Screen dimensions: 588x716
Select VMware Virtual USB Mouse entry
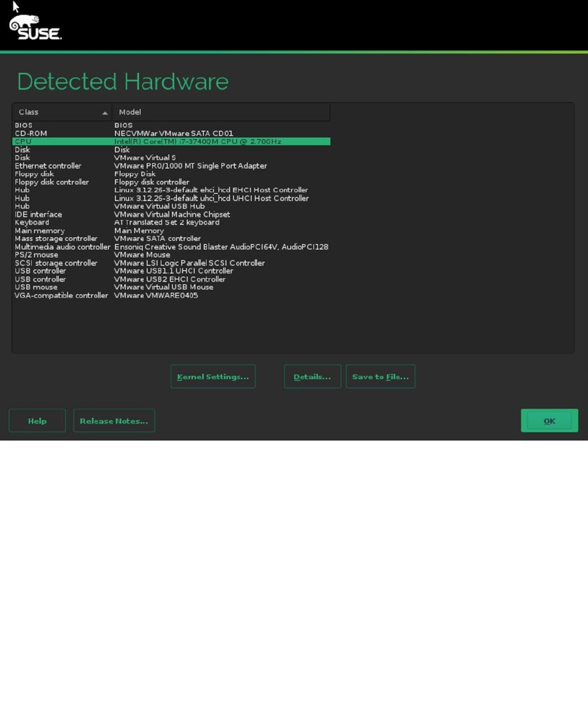163,287
